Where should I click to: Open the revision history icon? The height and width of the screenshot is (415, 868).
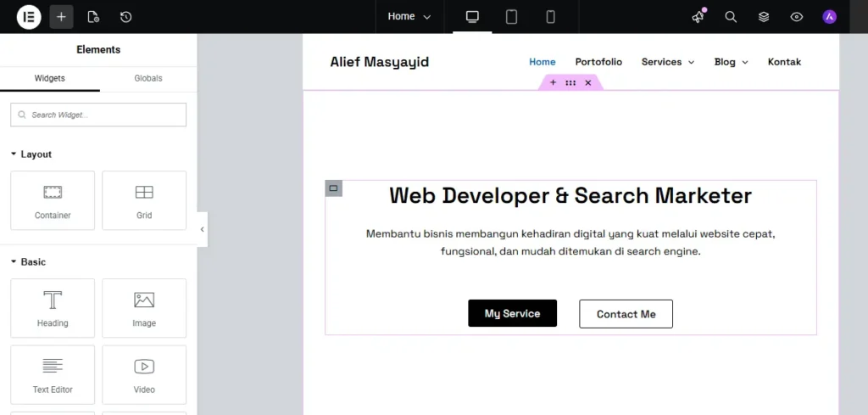(x=125, y=17)
